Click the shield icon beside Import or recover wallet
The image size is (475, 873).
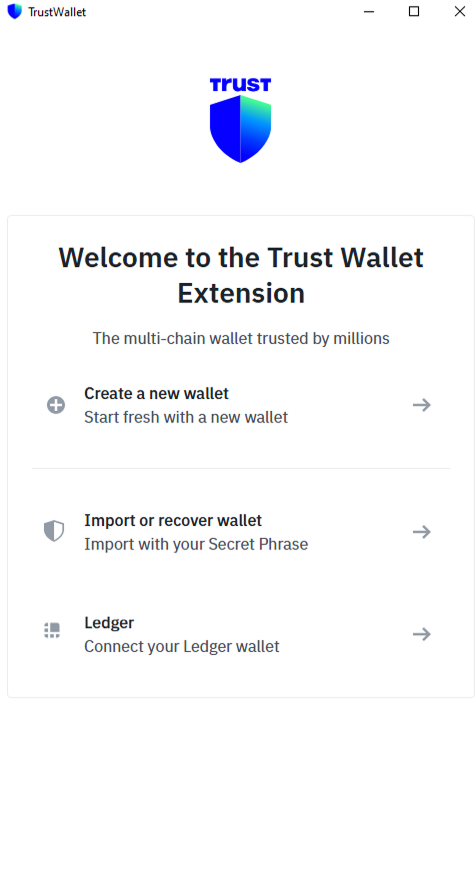click(x=54, y=531)
